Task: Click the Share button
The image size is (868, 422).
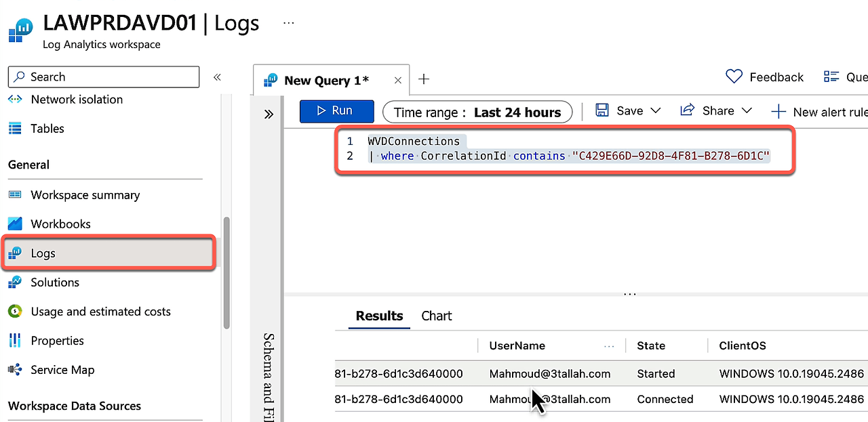Action: click(x=708, y=110)
